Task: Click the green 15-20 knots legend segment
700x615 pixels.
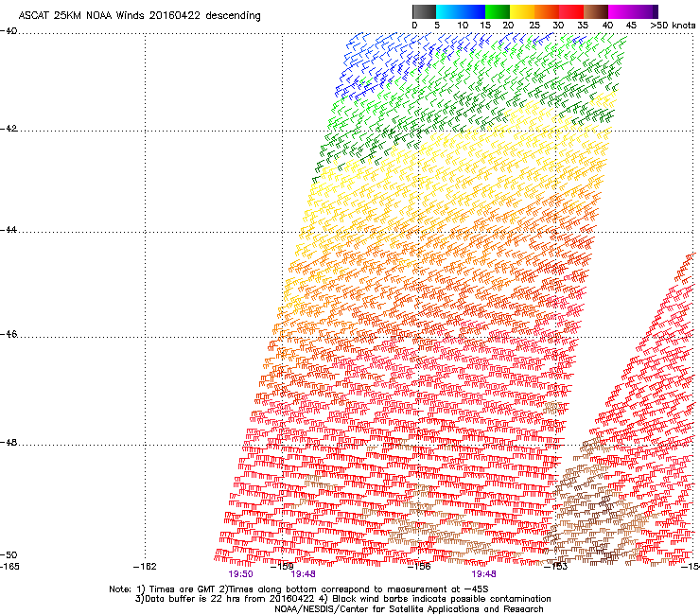Action: point(498,11)
